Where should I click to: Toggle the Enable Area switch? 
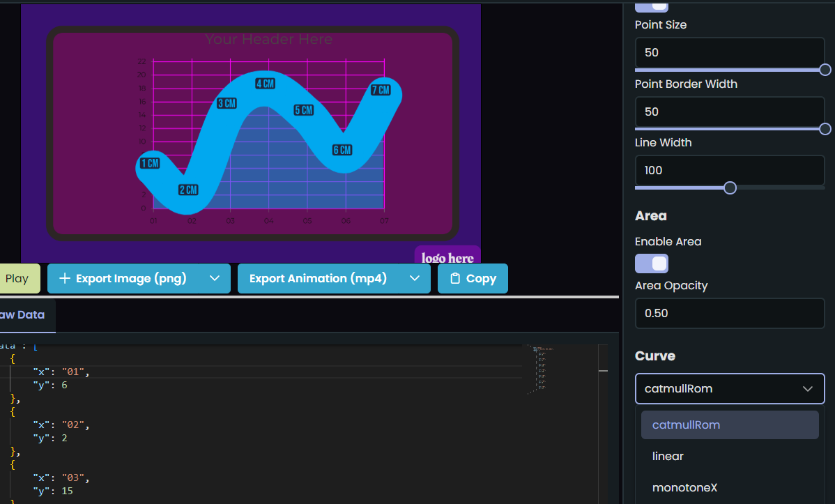tap(651, 263)
